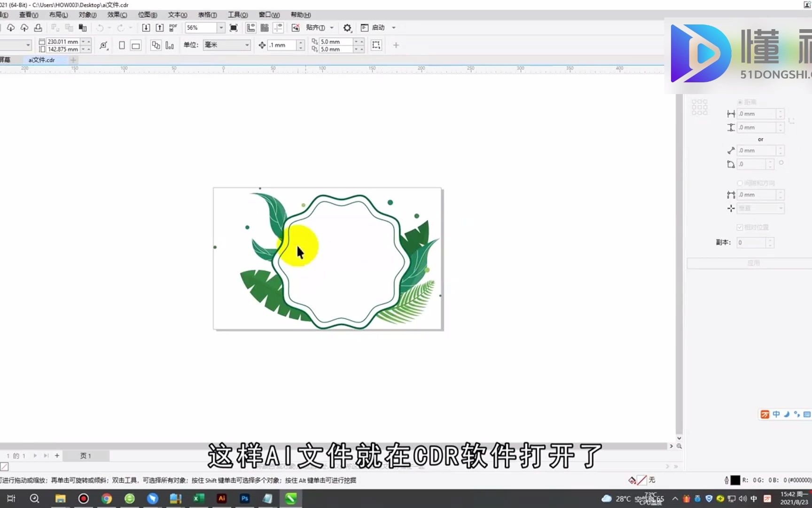
Task: Toggle the Show Rulers icon
Action: [x=251, y=28]
